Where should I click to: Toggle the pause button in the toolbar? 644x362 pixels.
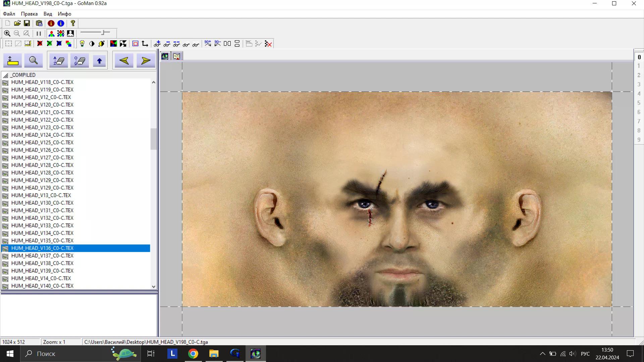(39, 34)
